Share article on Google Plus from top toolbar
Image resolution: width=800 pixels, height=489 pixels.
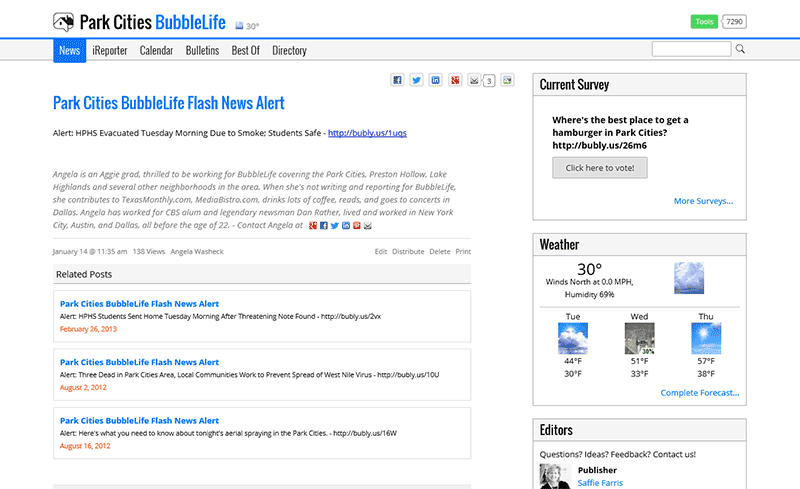click(455, 80)
